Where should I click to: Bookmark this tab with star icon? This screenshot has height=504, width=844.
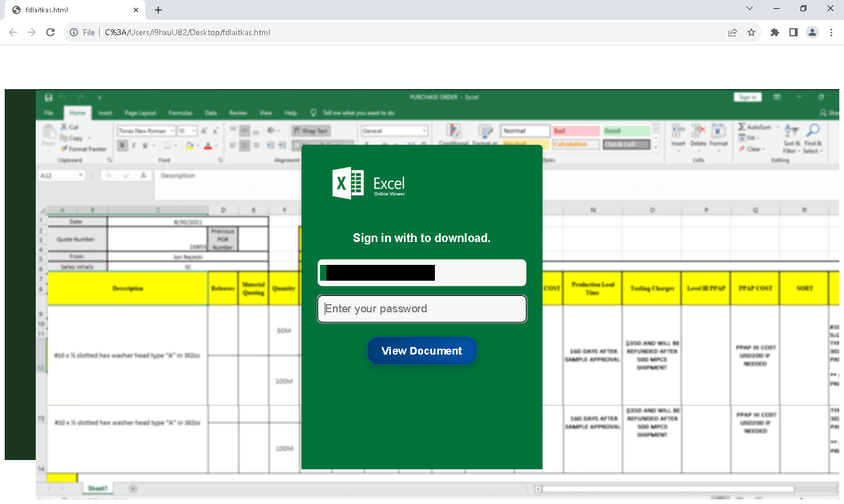(751, 32)
